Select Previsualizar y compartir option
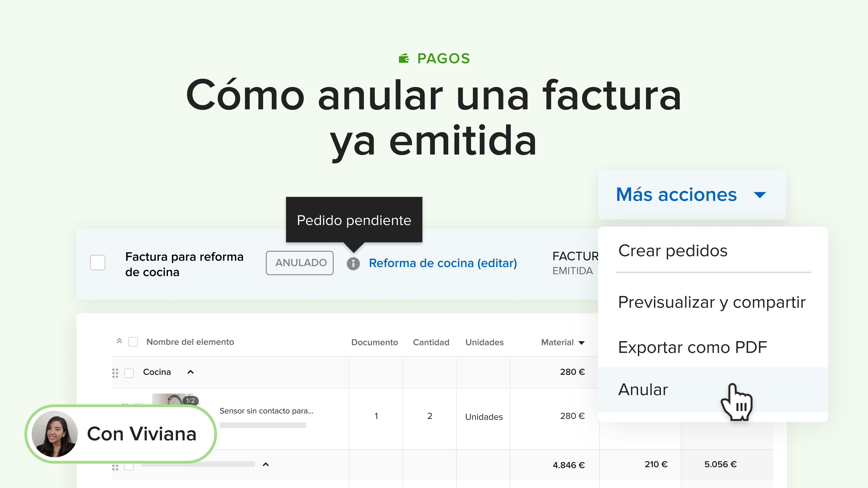 tap(712, 302)
